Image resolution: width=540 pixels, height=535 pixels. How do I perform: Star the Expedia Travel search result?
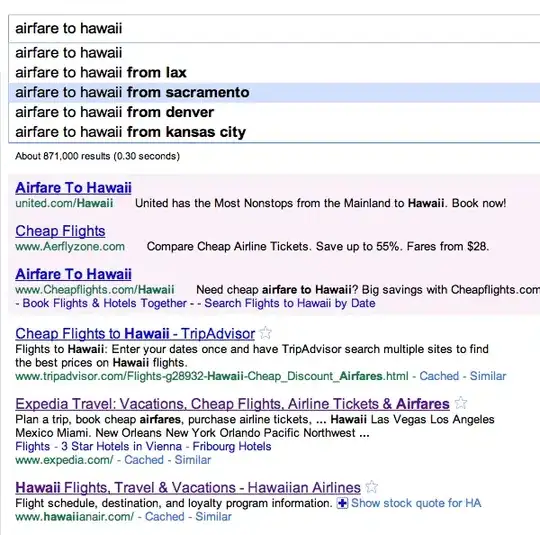pos(460,403)
